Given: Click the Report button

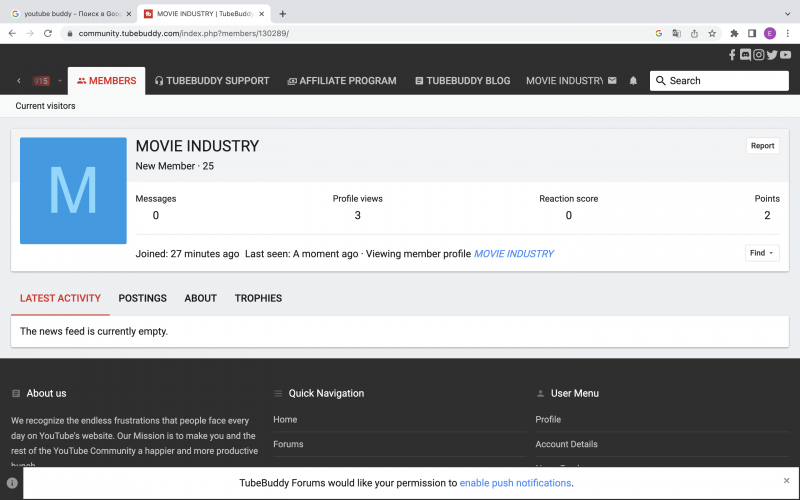Looking at the screenshot, I should click(x=762, y=146).
